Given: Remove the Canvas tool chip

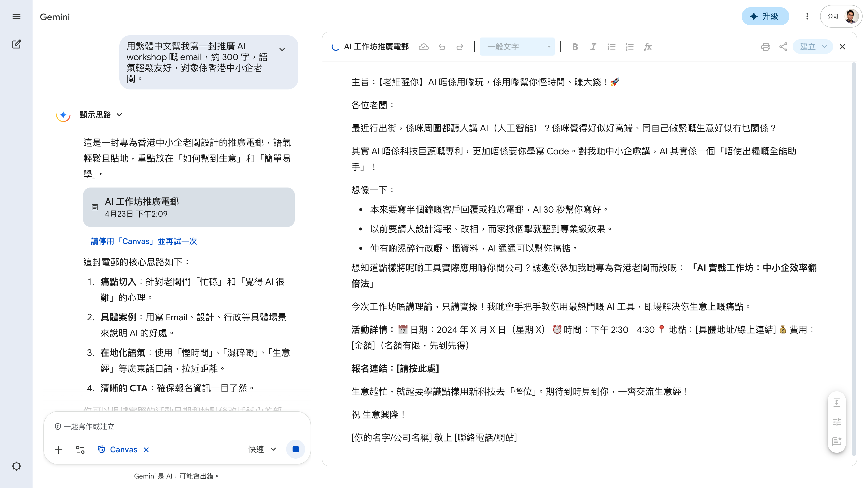Looking at the screenshot, I should (x=146, y=450).
